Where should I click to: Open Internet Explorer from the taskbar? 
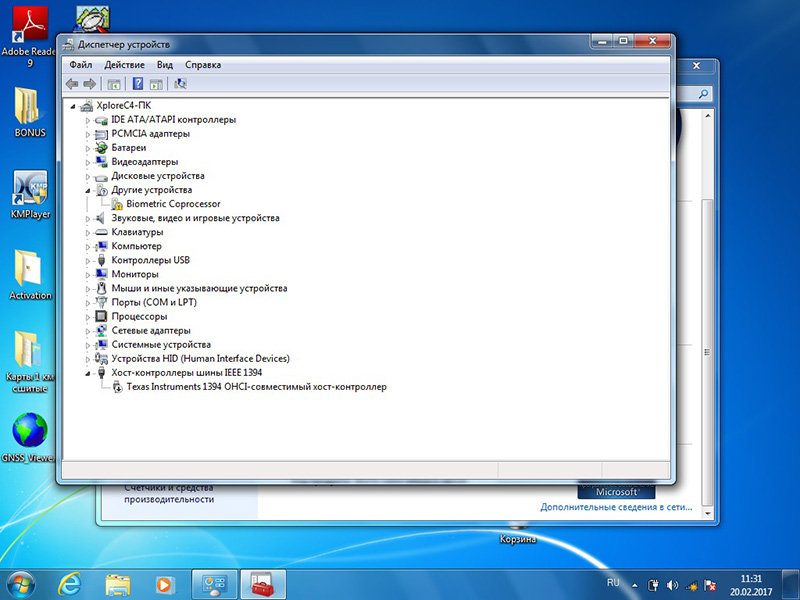69,584
